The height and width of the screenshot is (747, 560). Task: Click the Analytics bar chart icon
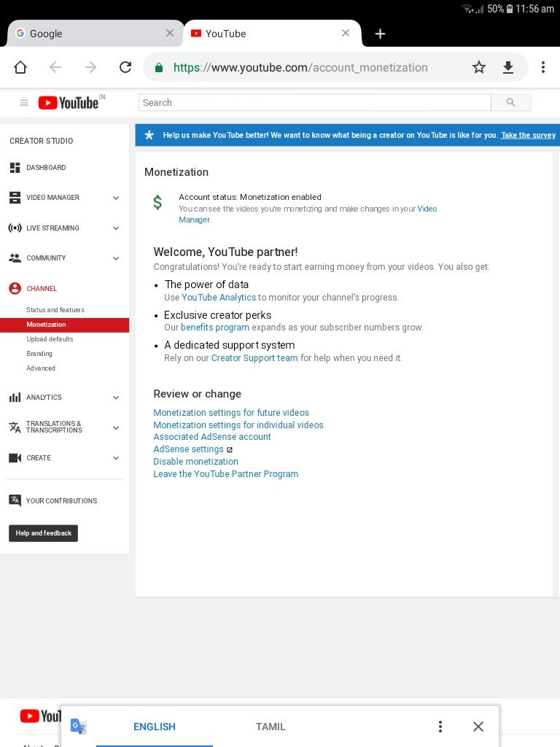coord(15,398)
